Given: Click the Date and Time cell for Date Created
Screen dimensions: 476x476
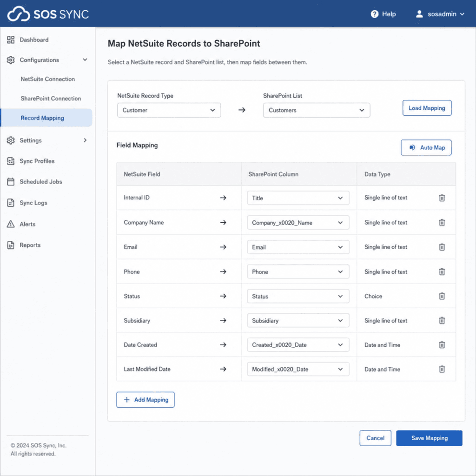Looking at the screenshot, I should (x=382, y=345).
